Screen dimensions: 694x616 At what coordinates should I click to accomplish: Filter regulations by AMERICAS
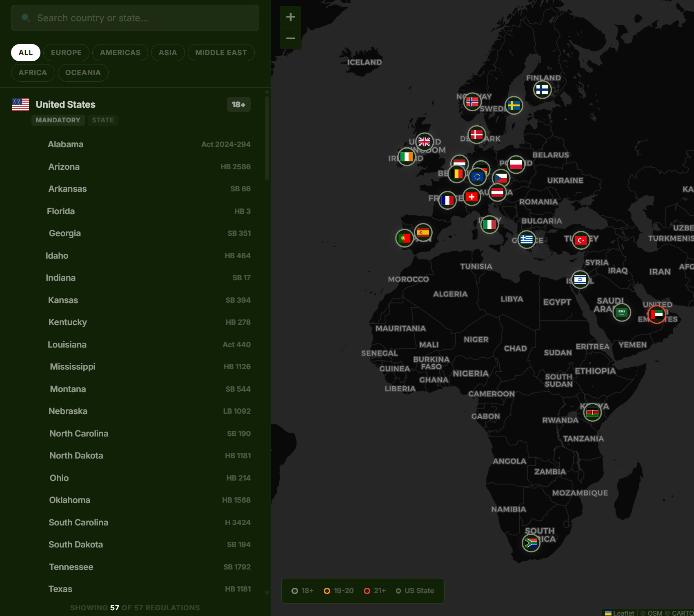pos(120,53)
